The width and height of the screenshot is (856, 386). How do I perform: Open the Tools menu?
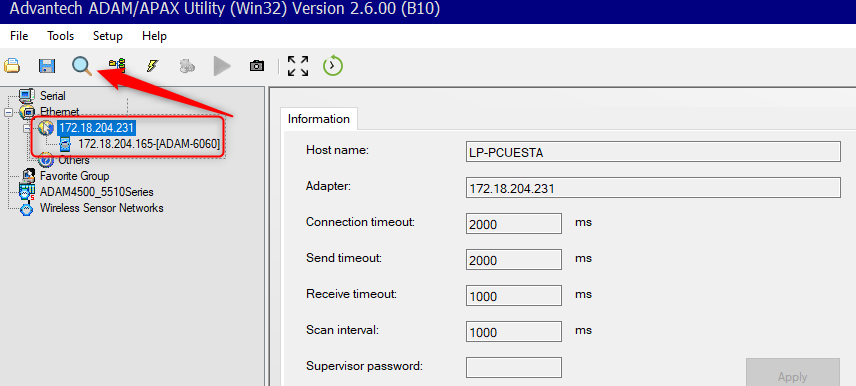click(x=61, y=36)
